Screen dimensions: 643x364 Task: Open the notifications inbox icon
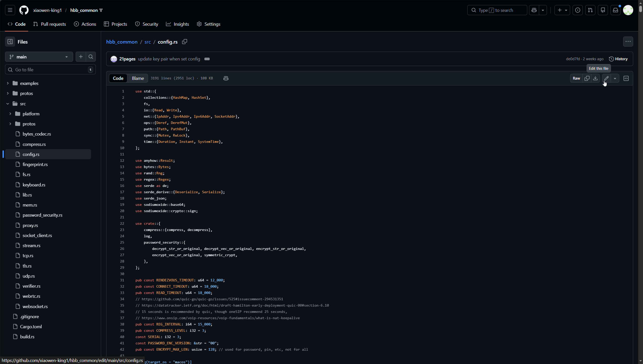[616, 10]
